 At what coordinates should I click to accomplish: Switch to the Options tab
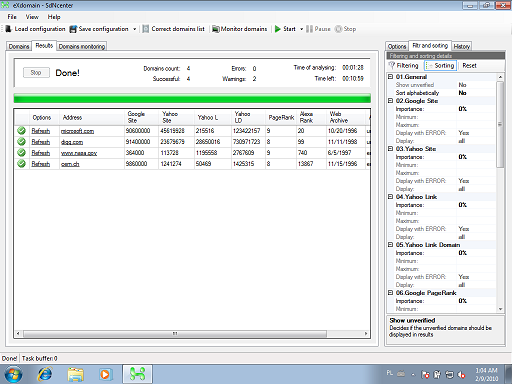397,46
